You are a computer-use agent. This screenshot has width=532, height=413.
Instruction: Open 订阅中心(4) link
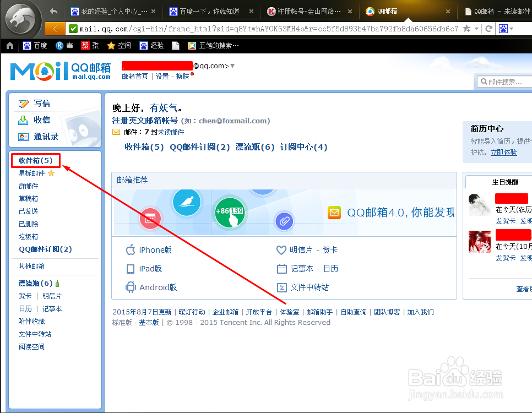[x=303, y=147]
